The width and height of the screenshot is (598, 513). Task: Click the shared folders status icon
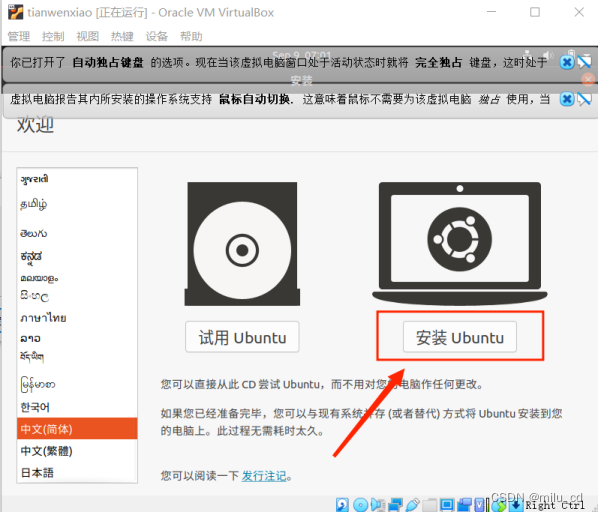(x=429, y=505)
